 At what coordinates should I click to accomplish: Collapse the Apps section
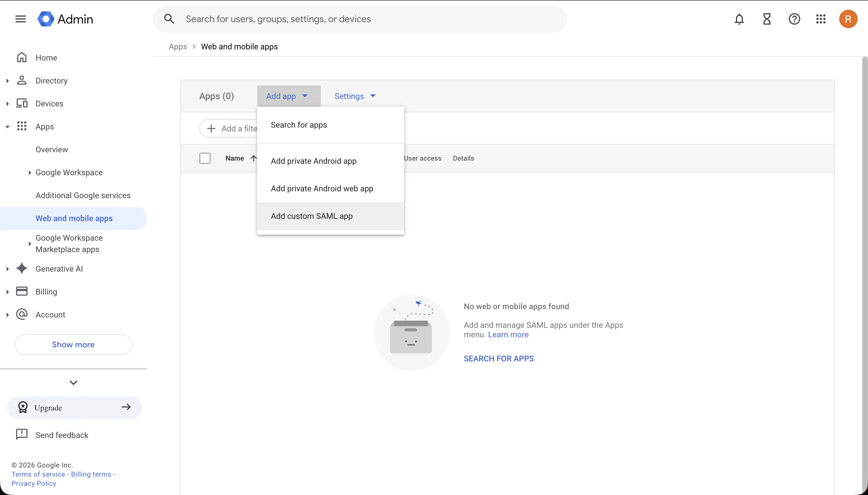(7, 126)
